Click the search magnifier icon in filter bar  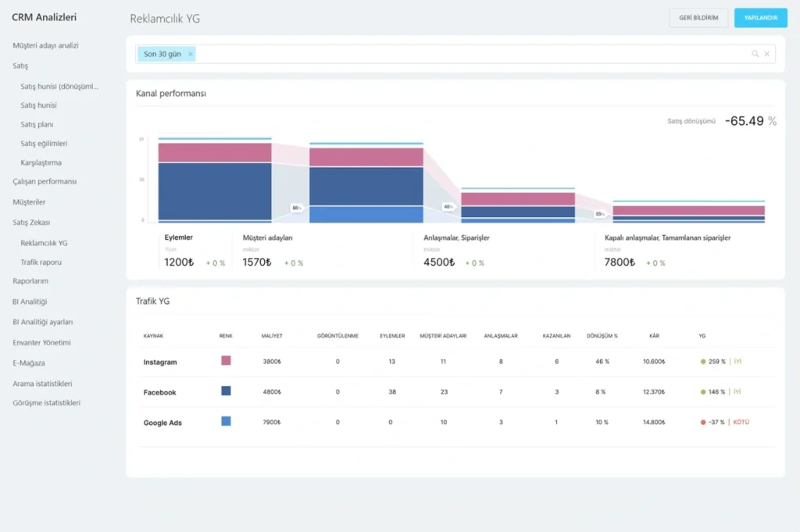pyautogui.click(x=755, y=54)
